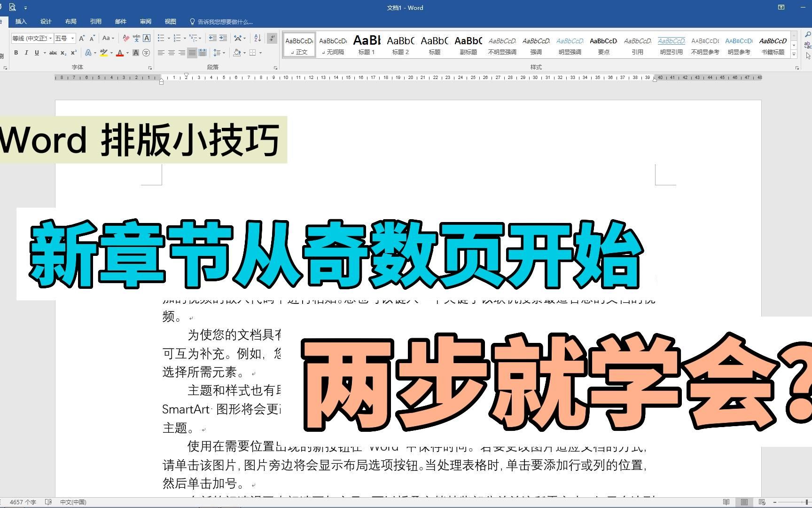Decrease paragraph indent

pyautogui.click(x=213, y=38)
